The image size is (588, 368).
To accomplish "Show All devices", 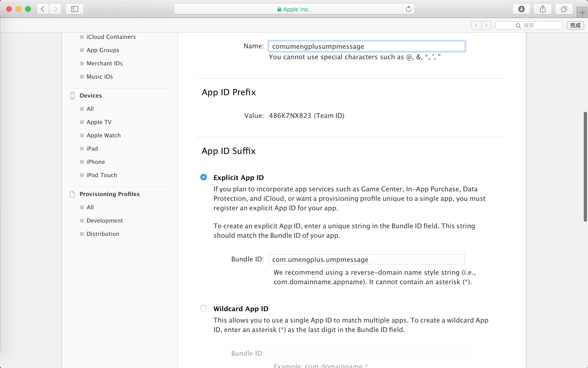I will pos(90,109).
